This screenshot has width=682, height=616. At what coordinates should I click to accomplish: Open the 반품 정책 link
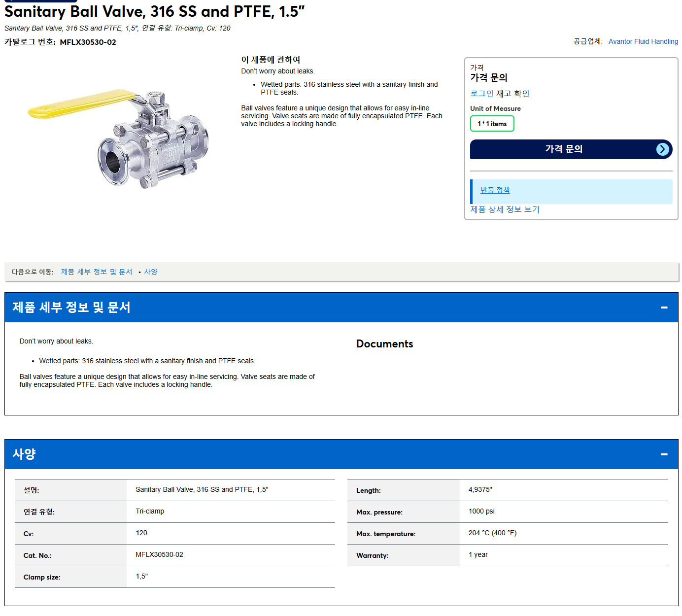pos(495,190)
